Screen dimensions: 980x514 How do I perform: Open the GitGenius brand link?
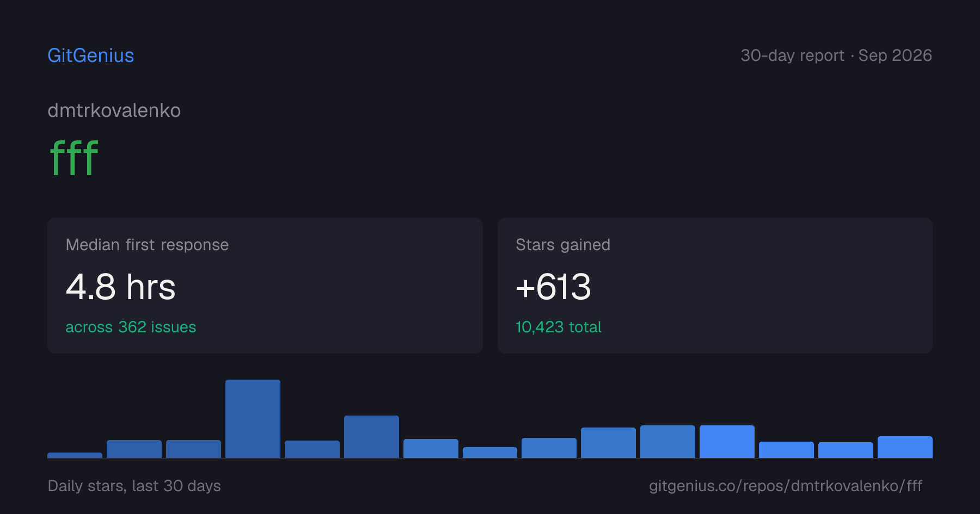tap(90, 55)
